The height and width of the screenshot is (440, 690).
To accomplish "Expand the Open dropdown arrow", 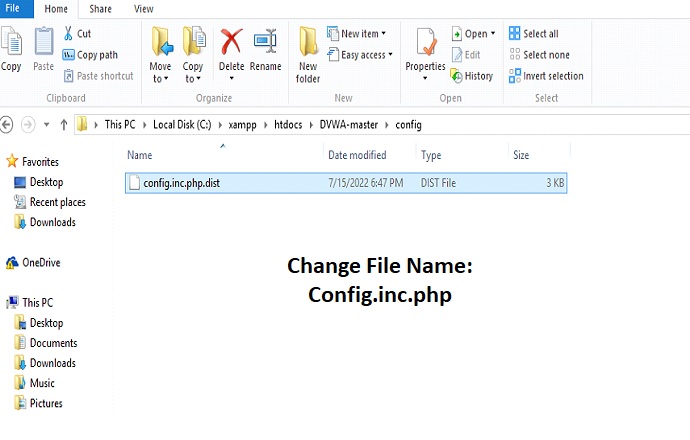I will coord(493,33).
